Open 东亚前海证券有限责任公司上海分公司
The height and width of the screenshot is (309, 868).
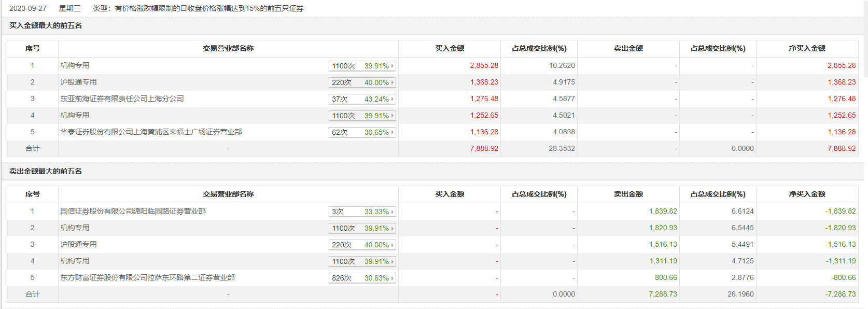pos(122,99)
